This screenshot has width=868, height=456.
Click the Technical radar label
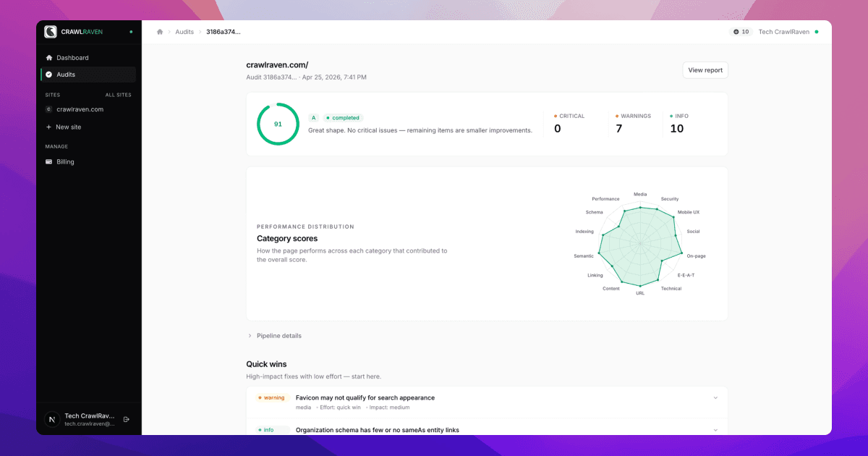click(x=671, y=288)
